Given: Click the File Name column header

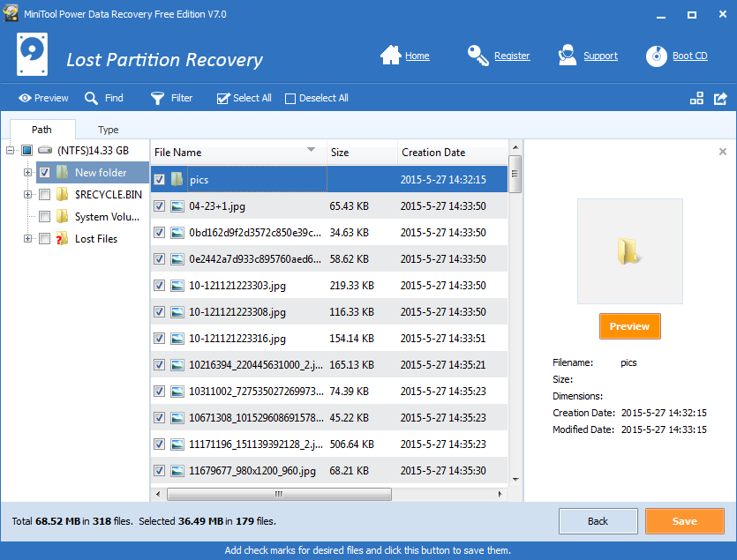Looking at the screenshot, I should click(x=239, y=153).
